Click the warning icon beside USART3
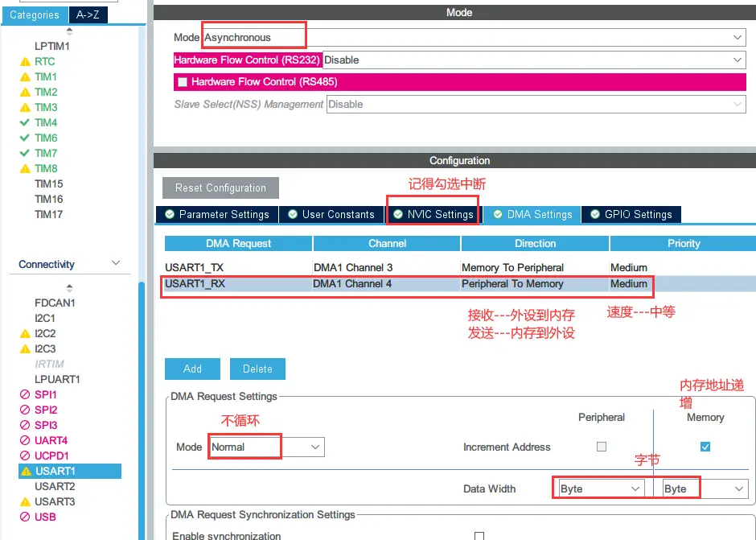This screenshot has width=756, height=540. [25, 502]
